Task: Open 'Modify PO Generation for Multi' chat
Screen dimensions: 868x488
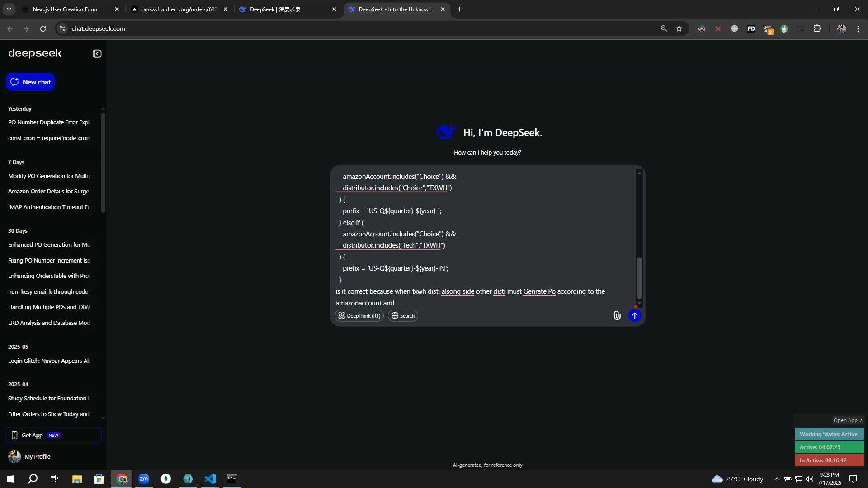Action: (49, 176)
